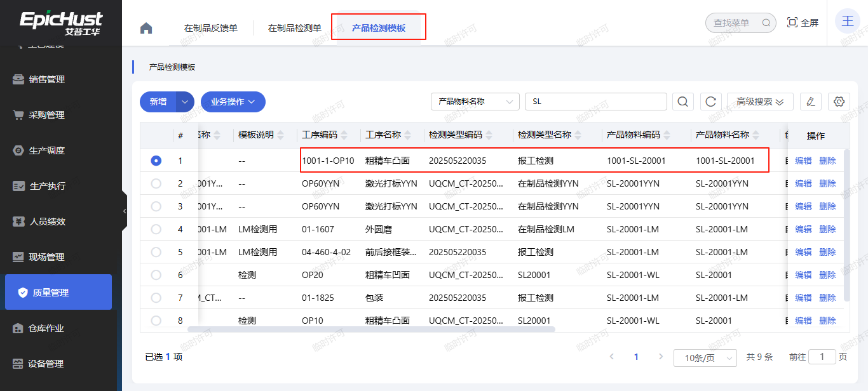Expand the 业务操作 dropdown menu
The height and width of the screenshot is (391, 868).
(x=233, y=102)
